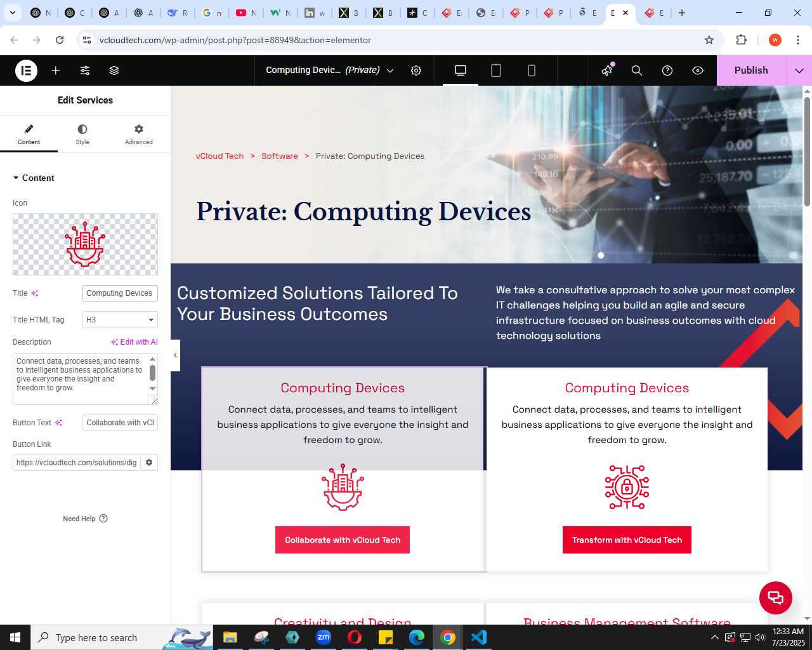Open the Need Help link

click(85, 519)
